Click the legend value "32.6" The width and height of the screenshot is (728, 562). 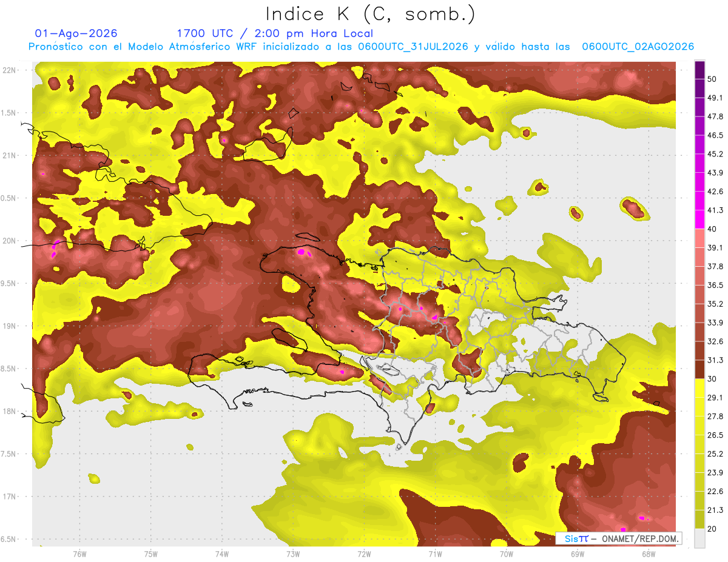click(715, 341)
